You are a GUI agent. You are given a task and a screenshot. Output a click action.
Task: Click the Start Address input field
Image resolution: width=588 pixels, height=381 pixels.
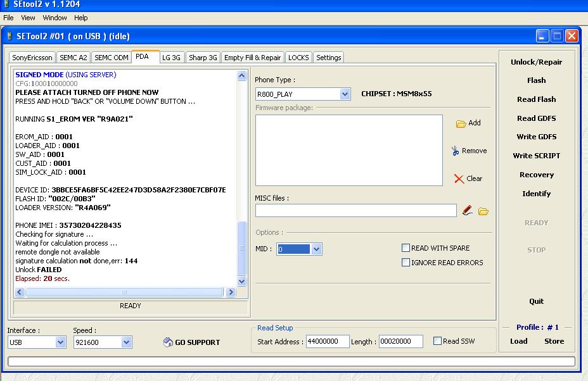[x=328, y=342]
